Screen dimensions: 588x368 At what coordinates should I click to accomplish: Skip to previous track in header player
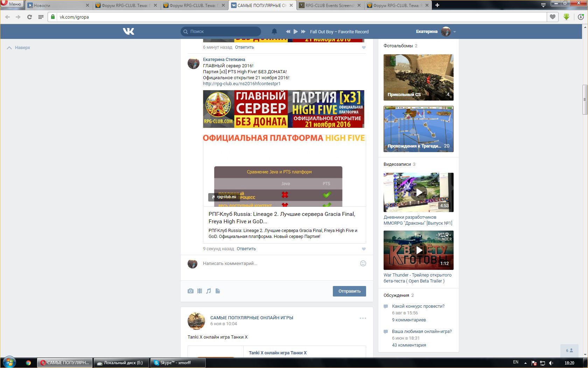click(x=288, y=32)
